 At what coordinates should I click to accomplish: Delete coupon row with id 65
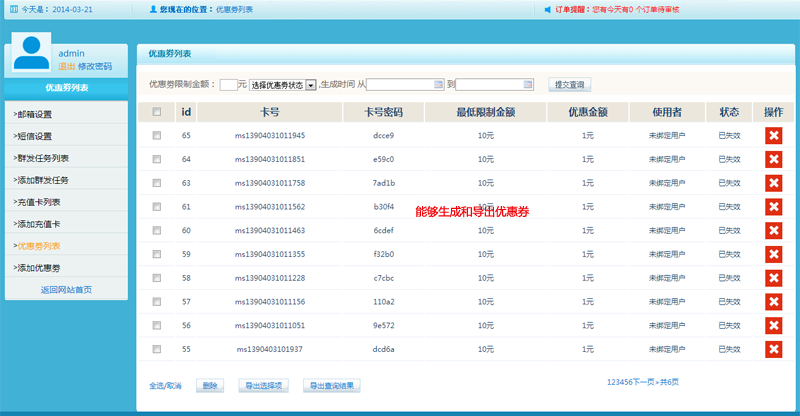point(773,135)
